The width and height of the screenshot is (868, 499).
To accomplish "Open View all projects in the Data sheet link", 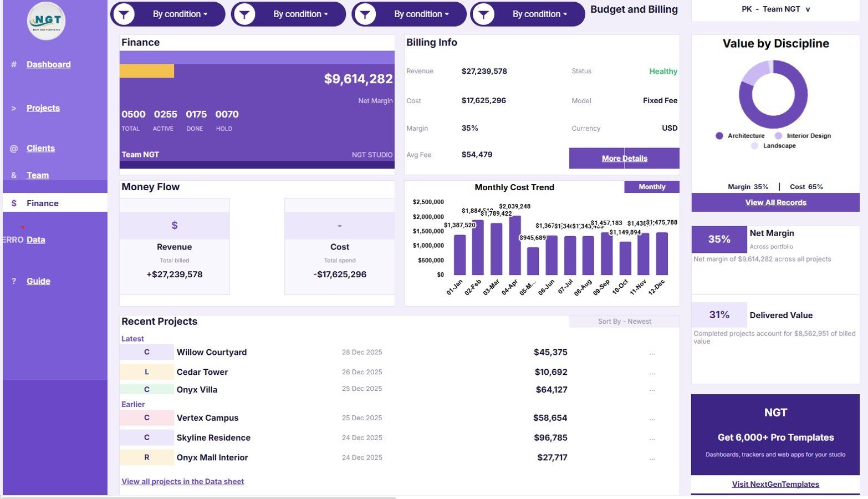I will (183, 481).
